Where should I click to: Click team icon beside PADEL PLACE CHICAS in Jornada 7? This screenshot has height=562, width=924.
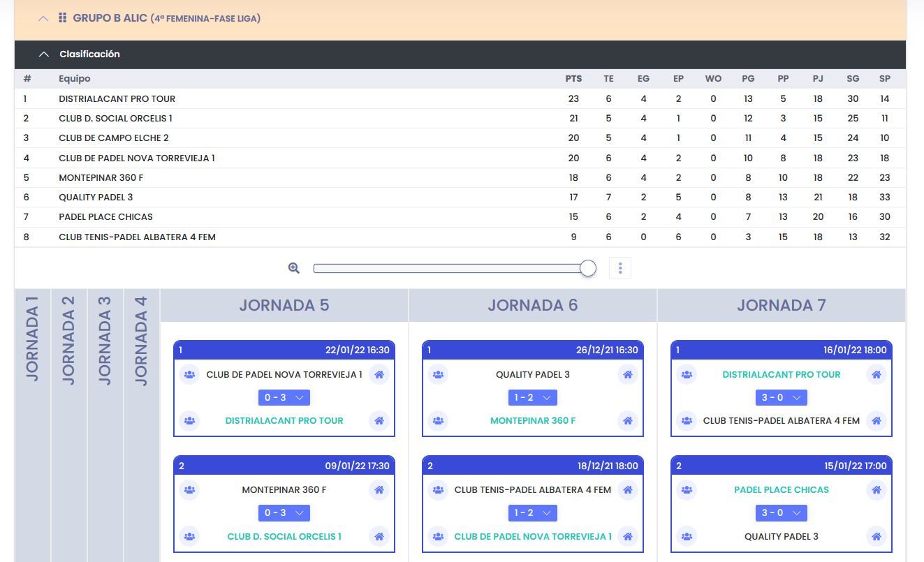click(687, 490)
